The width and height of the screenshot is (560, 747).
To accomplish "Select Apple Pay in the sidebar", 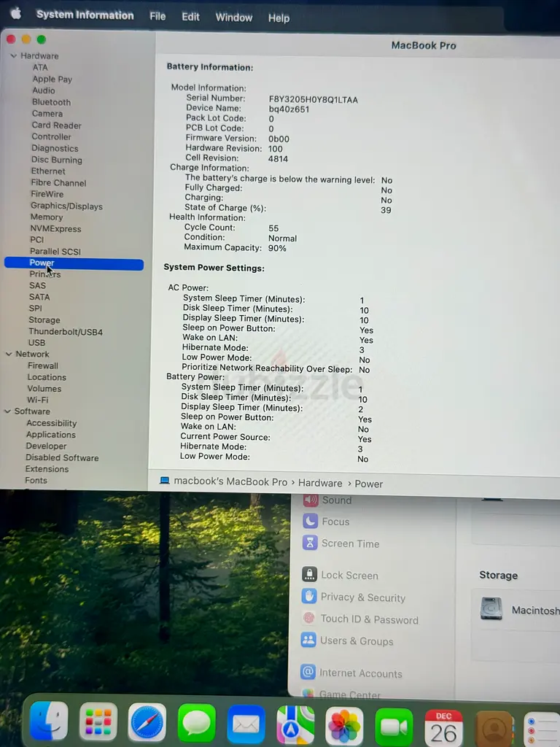I will click(52, 79).
